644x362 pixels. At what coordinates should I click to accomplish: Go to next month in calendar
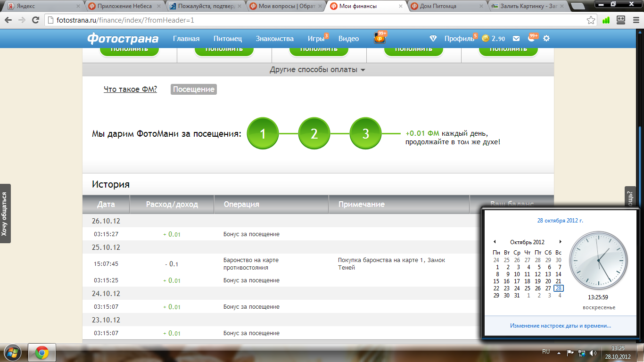[560, 242]
